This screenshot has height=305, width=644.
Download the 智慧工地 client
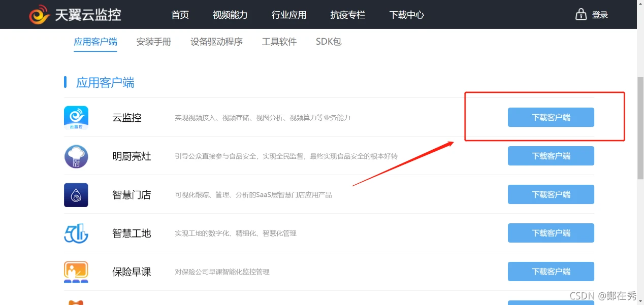[551, 233]
